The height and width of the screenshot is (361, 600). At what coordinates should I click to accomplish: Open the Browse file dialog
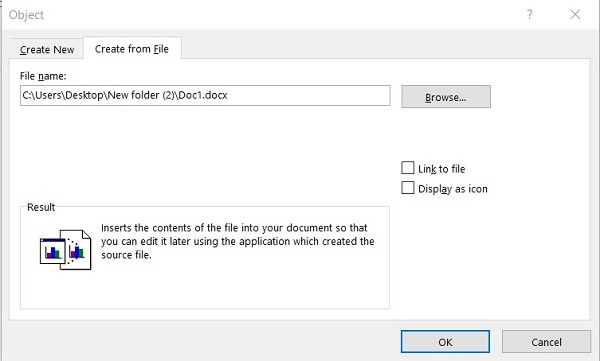click(446, 97)
